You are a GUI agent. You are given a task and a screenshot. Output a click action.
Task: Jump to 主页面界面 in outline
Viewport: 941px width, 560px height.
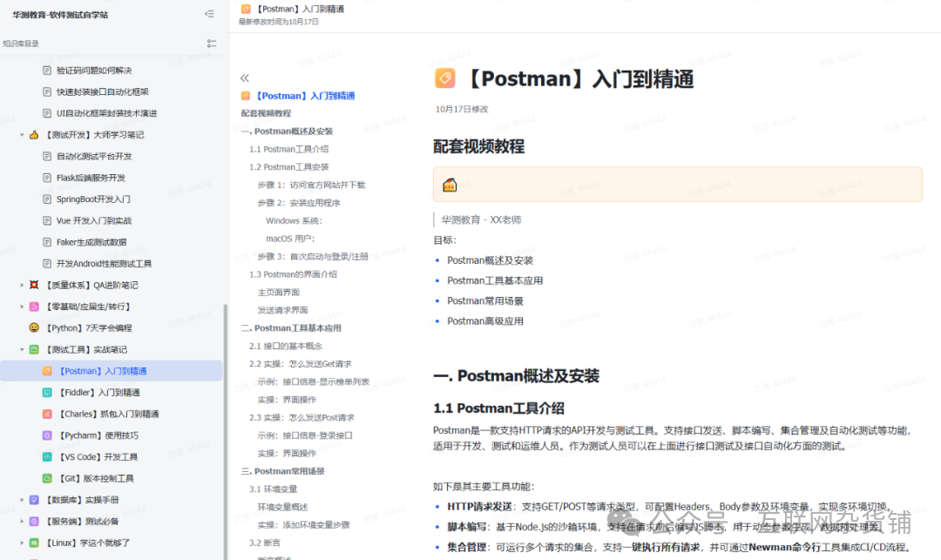point(279,292)
